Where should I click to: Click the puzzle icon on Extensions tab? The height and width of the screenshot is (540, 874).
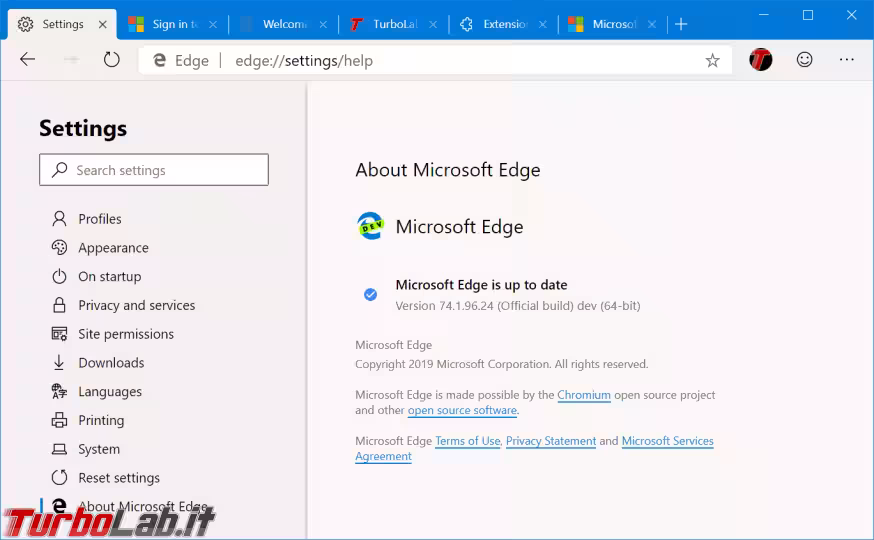click(467, 24)
